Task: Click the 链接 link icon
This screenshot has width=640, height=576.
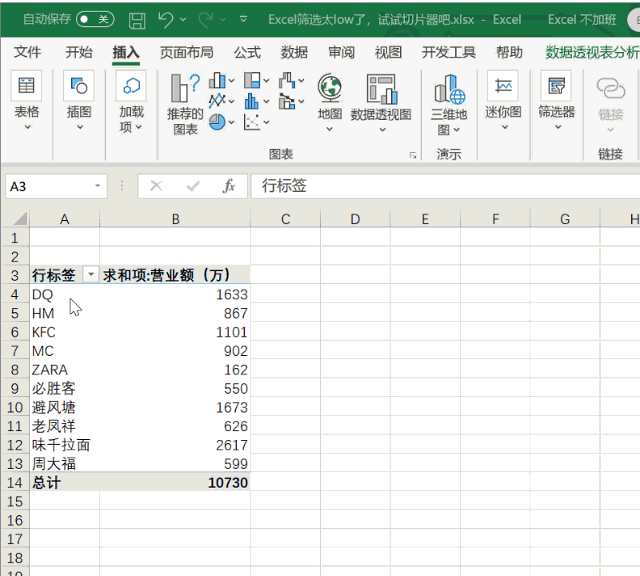Action: [x=611, y=88]
